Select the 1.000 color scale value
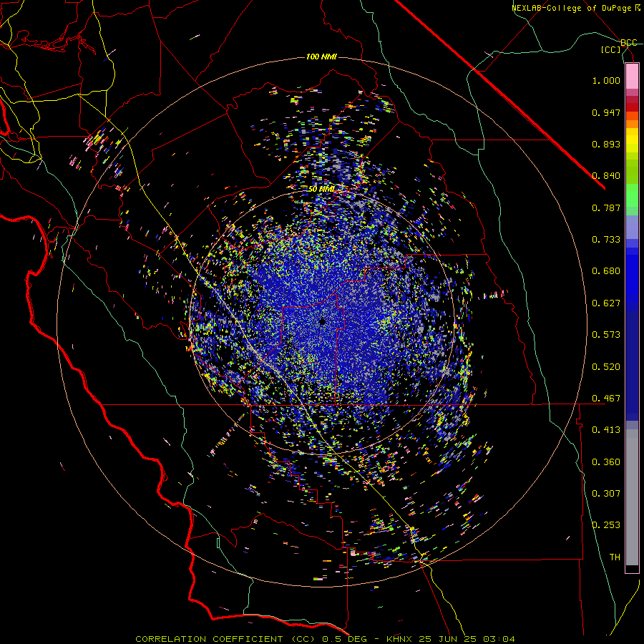The image size is (644, 644). 606,80
